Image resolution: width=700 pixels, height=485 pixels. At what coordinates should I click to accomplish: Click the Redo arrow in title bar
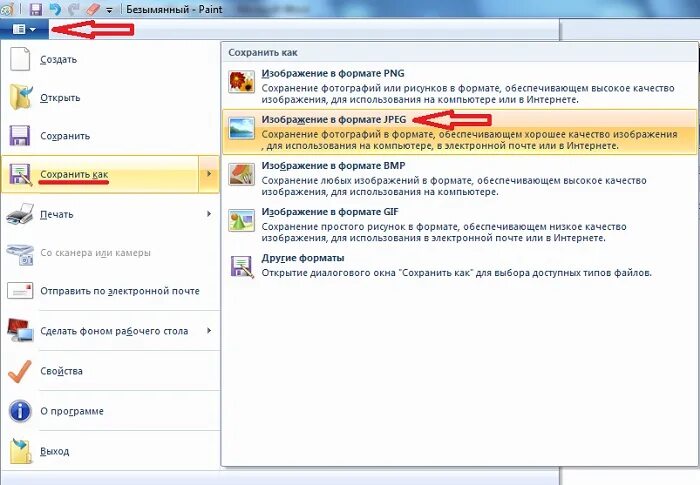point(73,9)
